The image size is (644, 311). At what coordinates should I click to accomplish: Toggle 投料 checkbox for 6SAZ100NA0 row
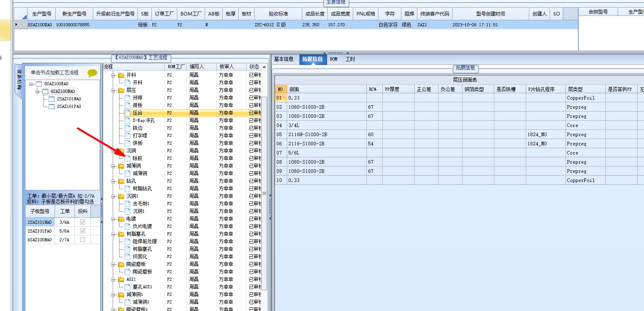(x=82, y=240)
